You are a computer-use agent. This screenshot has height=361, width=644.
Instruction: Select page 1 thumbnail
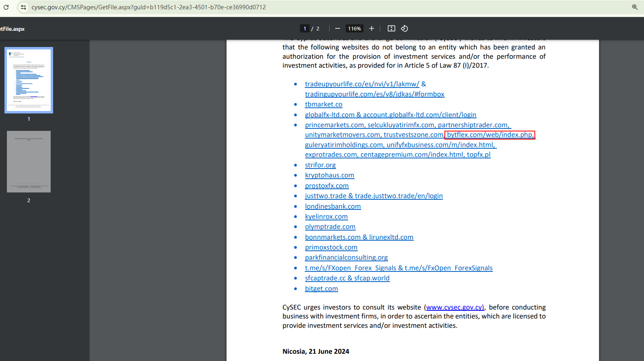click(29, 80)
